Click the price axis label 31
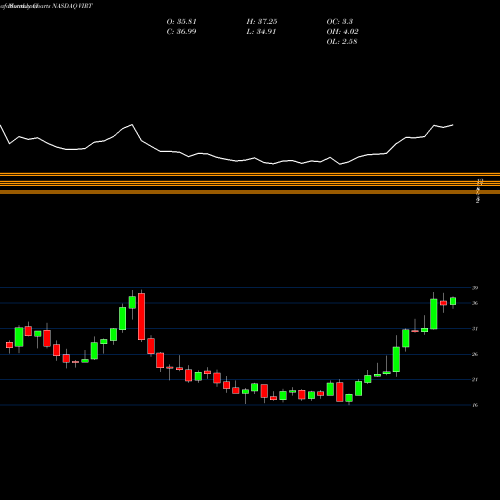Image resolution: width=500 pixels, height=500 pixels. pyautogui.click(x=475, y=329)
